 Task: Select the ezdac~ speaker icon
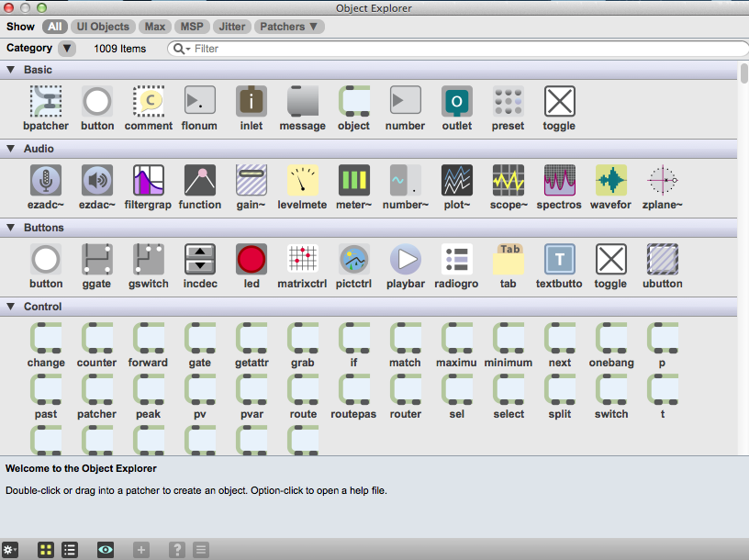pos(97,180)
